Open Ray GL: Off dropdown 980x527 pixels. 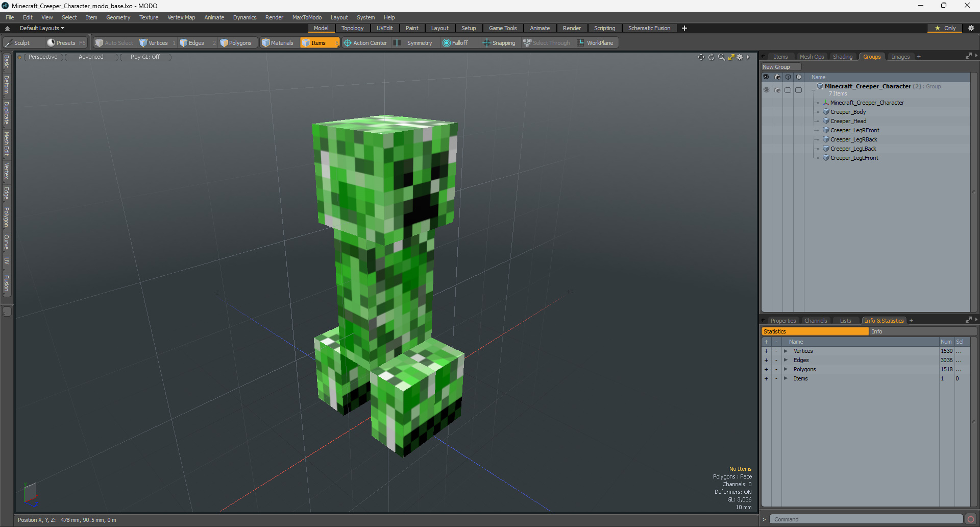145,57
